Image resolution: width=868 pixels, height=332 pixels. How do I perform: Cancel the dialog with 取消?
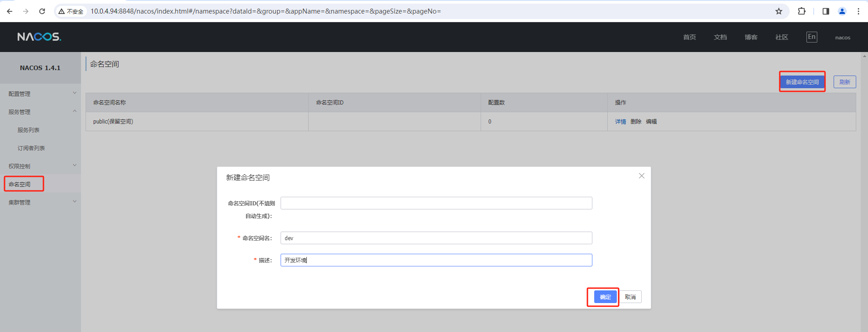pos(630,297)
